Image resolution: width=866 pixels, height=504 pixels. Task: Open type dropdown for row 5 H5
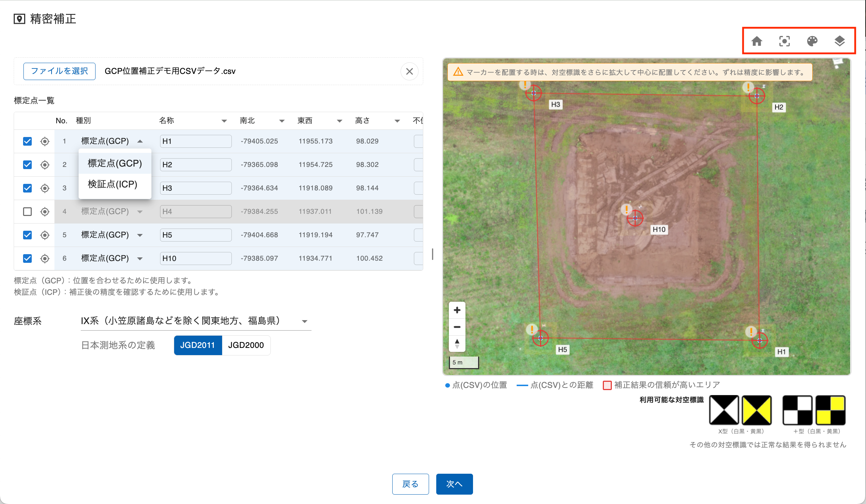140,235
